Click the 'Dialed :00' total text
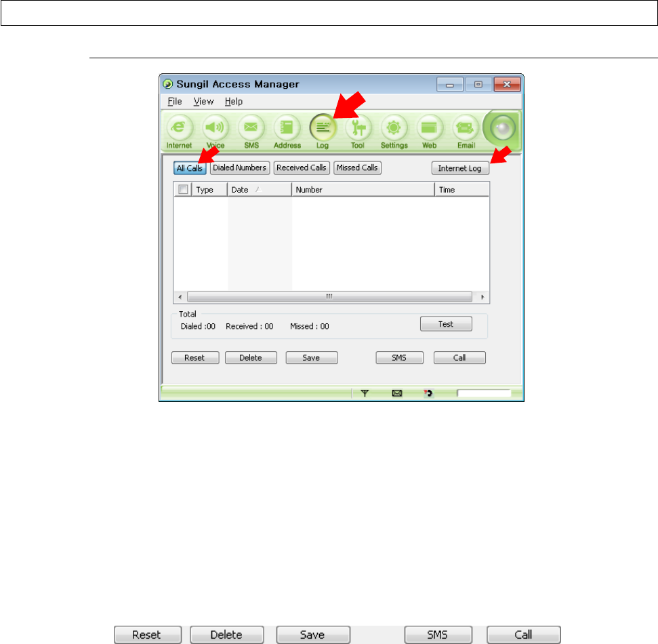Image resolution: width=658 pixels, height=644 pixels. pyautogui.click(x=198, y=327)
